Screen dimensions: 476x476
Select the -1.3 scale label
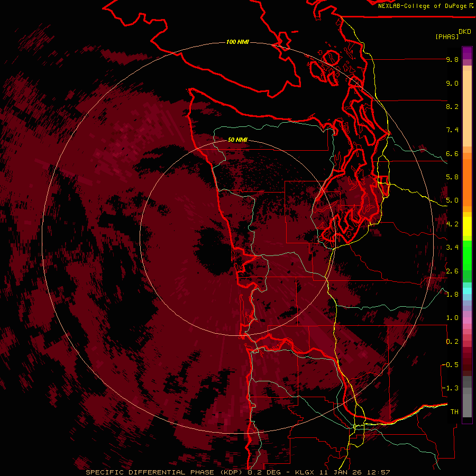450,388
